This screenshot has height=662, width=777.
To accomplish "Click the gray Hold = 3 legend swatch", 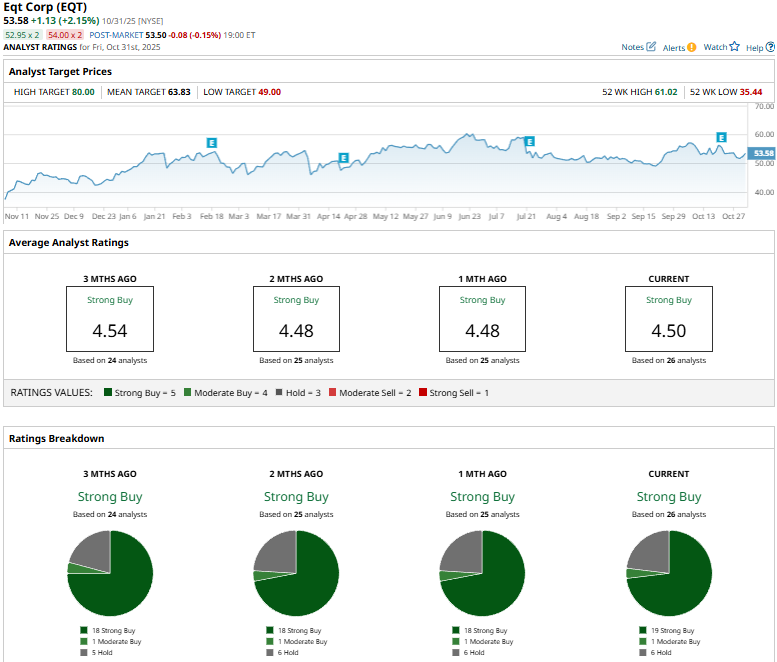I will [x=278, y=393].
